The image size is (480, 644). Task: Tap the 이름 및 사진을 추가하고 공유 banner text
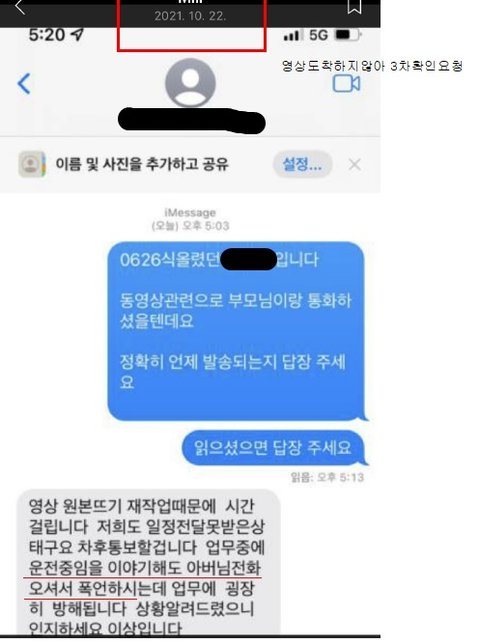click(142, 164)
